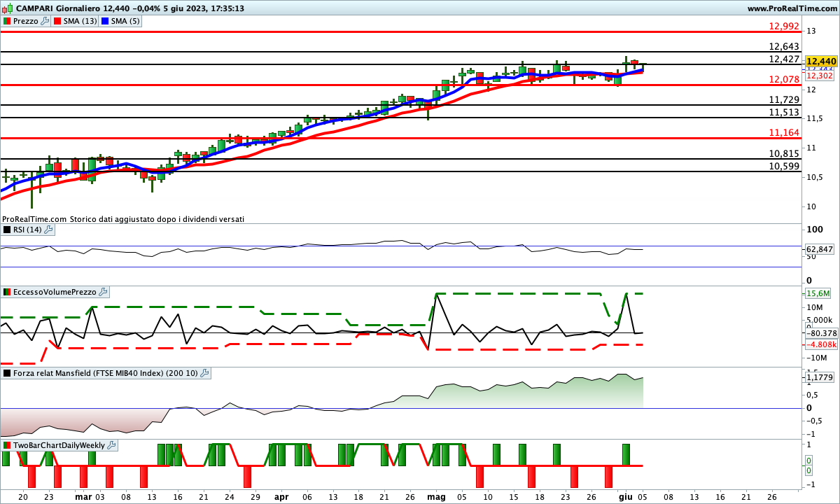Click the 12,992 resistance level label

coord(784,26)
